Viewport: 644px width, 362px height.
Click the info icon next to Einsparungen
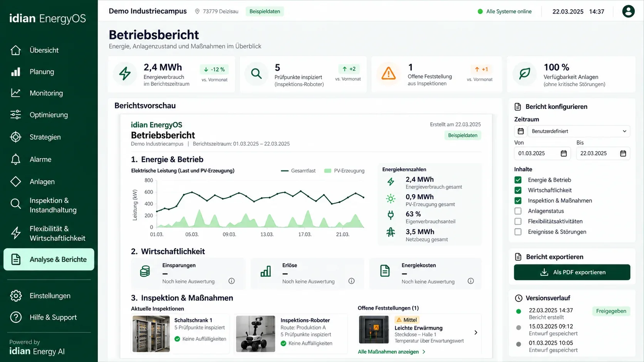[231, 281]
